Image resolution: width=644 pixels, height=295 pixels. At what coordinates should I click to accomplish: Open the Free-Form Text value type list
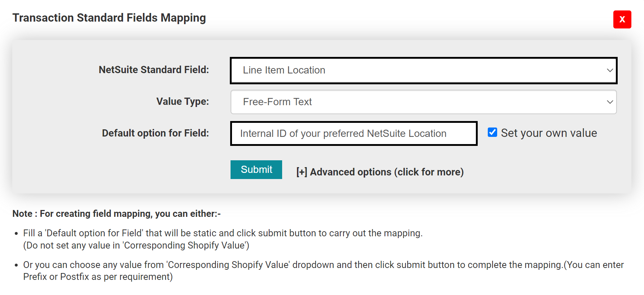point(423,102)
